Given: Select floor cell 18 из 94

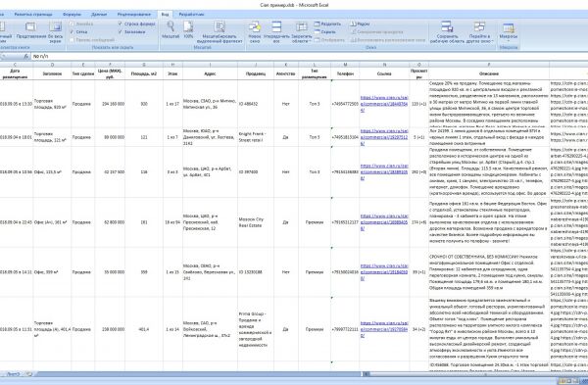Looking at the screenshot, I should [172, 222].
